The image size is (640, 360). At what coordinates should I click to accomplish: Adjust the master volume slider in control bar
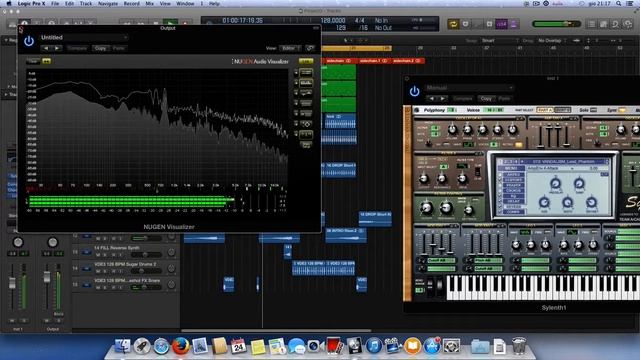tap(556, 24)
